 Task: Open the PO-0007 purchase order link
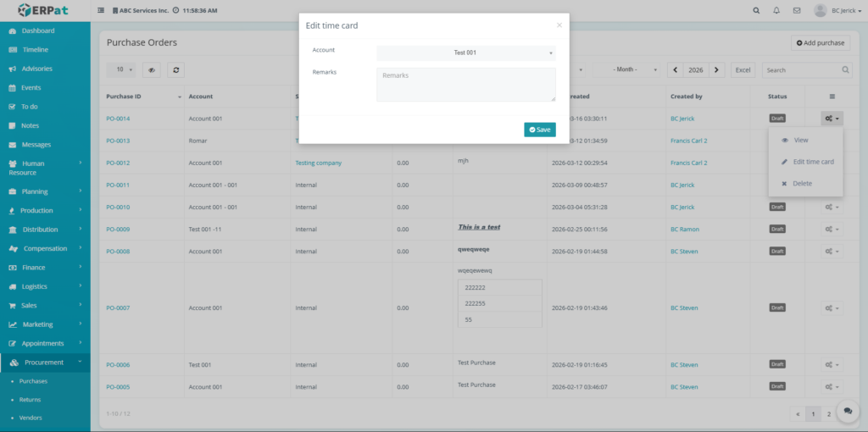pyautogui.click(x=118, y=307)
